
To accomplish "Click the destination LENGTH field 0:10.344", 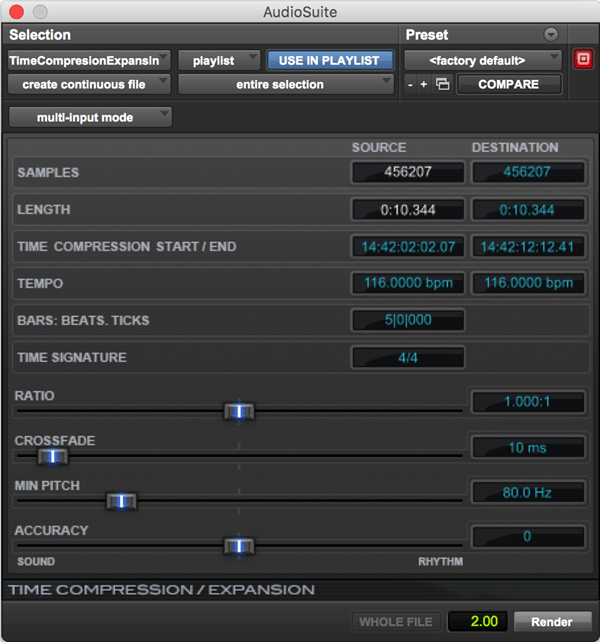I will (x=528, y=210).
